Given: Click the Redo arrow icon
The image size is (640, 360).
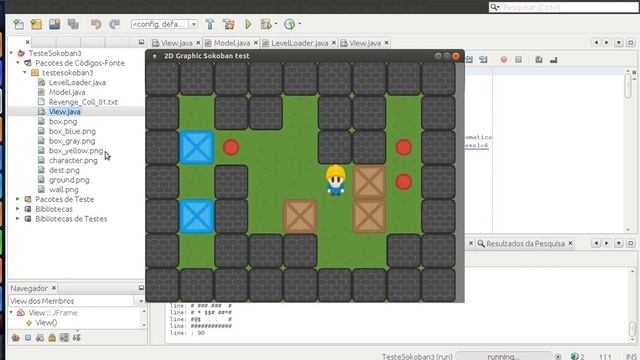Looking at the screenshot, I should (x=114, y=24).
